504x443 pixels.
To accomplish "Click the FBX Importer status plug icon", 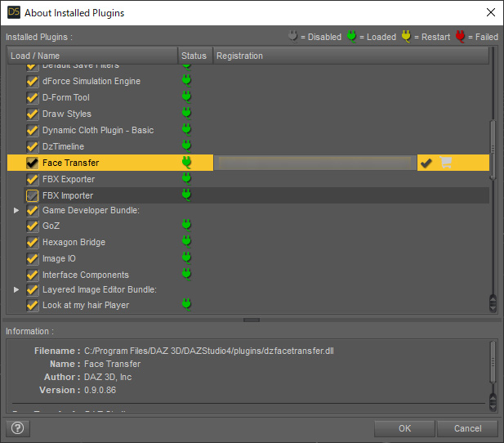I will point(186,195).
